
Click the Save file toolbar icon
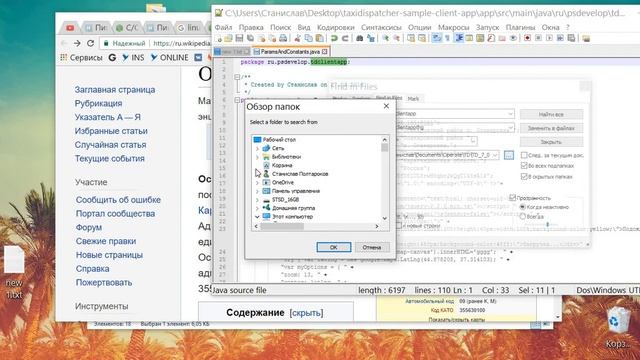239,39
